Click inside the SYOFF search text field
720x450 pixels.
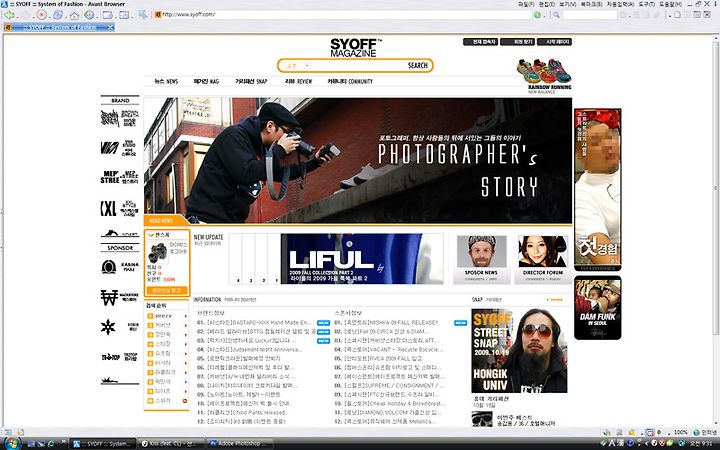click(358, 66)
